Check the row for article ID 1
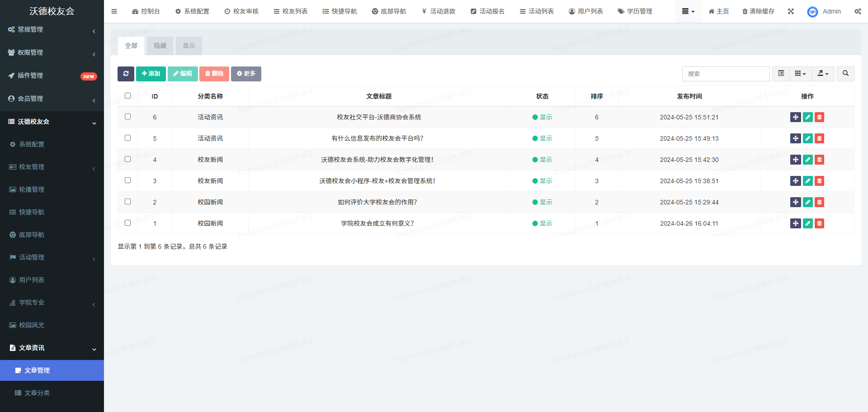The height and width of the screenshot is (412, 868). (x=127, y=223)
